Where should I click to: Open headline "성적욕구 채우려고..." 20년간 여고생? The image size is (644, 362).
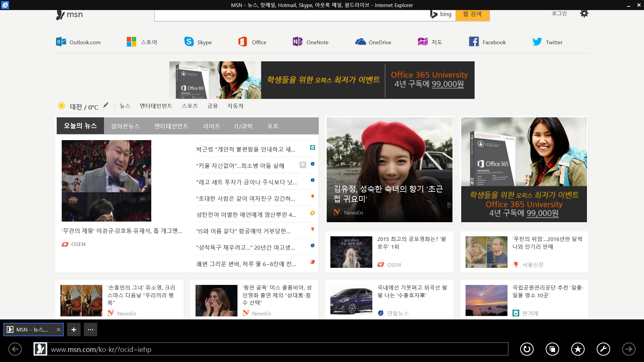point(246,247)
